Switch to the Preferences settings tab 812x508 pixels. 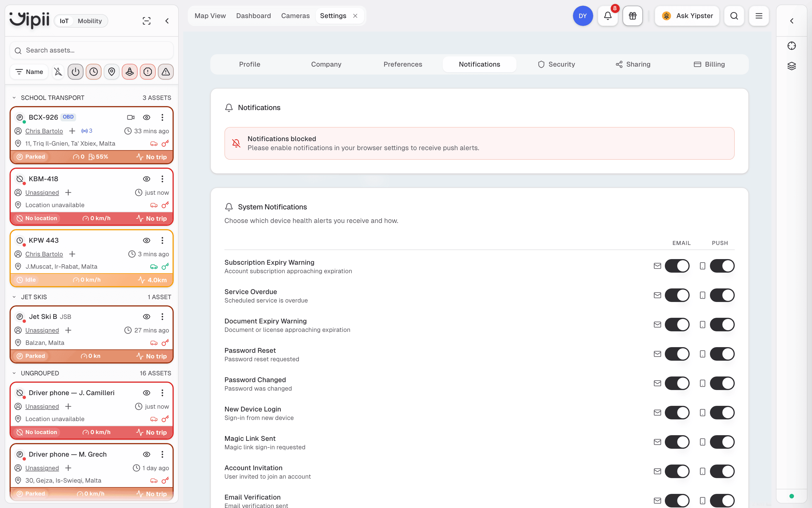403,64
